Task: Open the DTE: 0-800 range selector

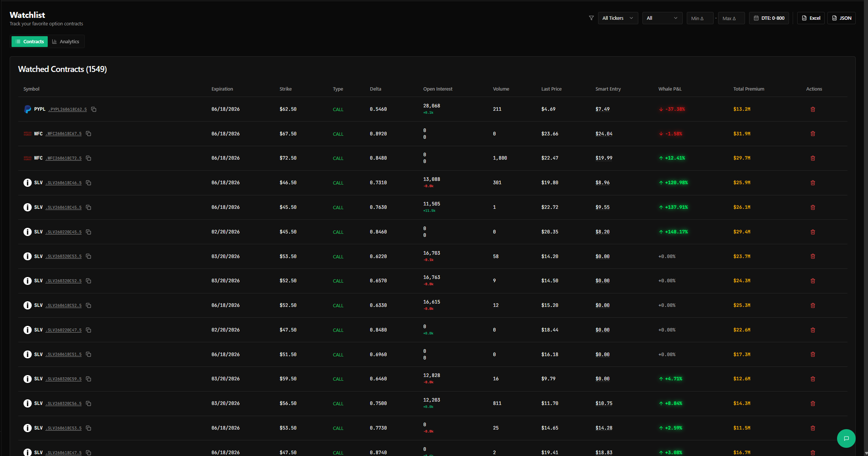Action: coord(769,18)
